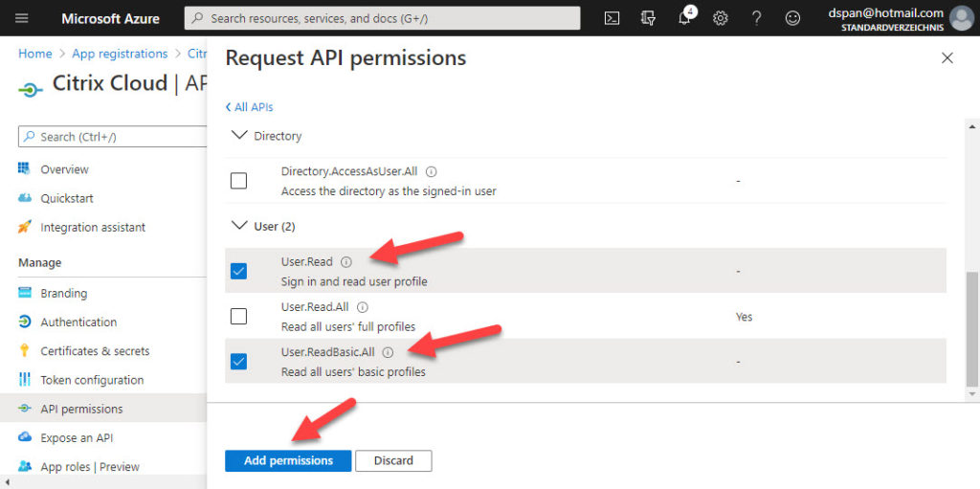The image size is (980, 489).
Task: Open the Directory + subscription filter icon
Action: 648,18
